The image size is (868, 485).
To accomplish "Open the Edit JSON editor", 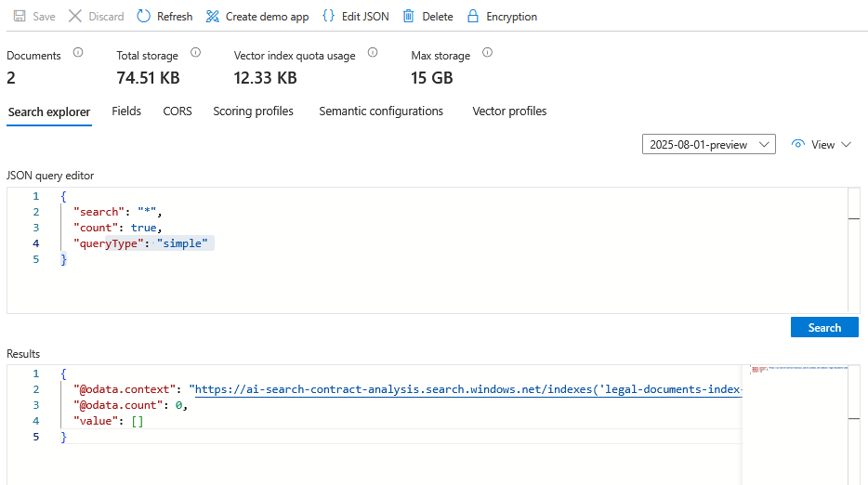I will coord(328,17).
